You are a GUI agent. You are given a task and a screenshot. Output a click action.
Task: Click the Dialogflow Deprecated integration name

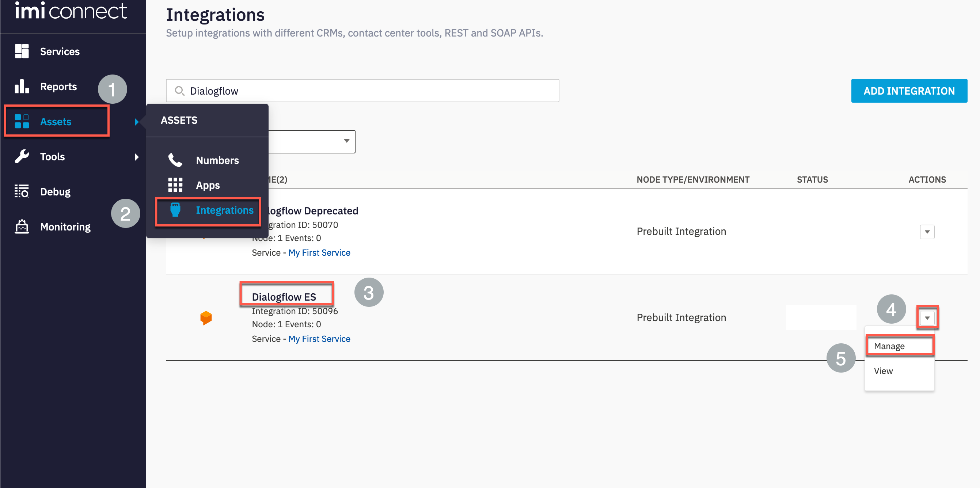[x=313, y=211]
